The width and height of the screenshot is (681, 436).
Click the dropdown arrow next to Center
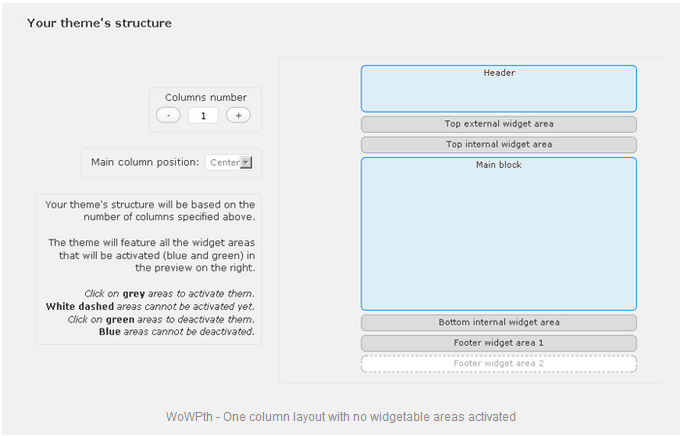pos(246,162)
